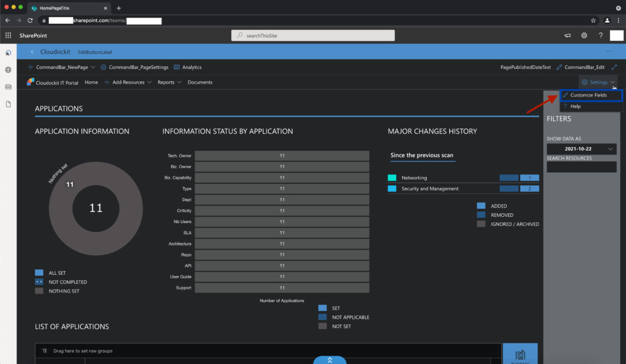Click the expand to full-screen arrow icon
Viewport: 626px width, 364px height.
point(614,67)
